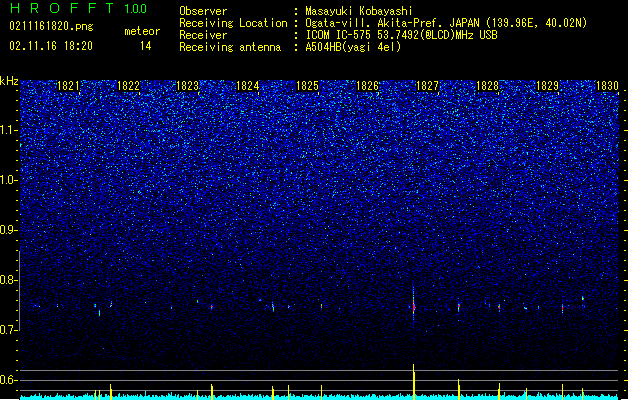Click the 1821 time marker
Image resolution: width=629 pixels, height=400 pixels.
click(x=68, y=86)
